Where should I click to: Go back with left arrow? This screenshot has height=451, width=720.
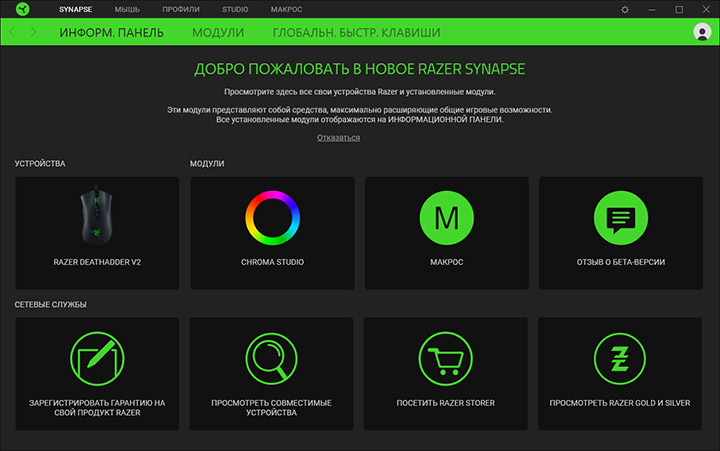click(x=12, y=32)
